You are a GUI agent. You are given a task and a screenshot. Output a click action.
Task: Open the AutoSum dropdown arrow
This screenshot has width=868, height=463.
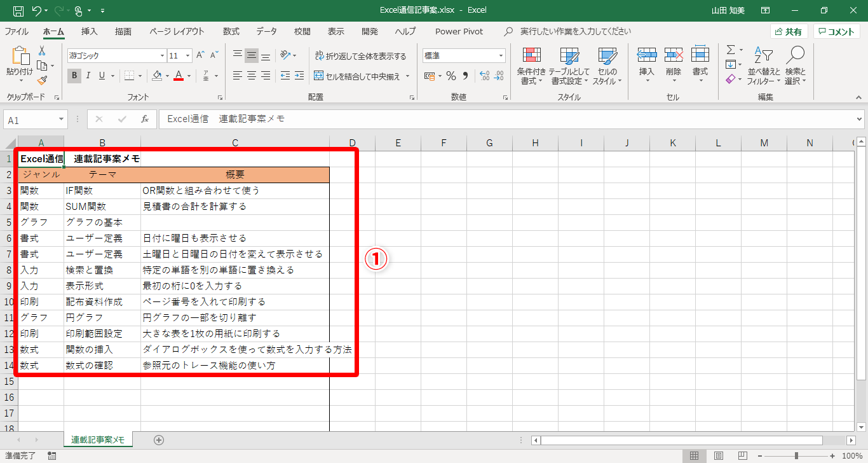click(741, 50)
